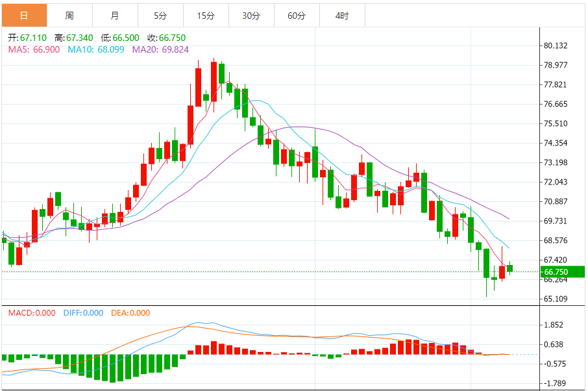Screen dimensions: 588x391
Task: Click the 76.665 price axis label
Action: [556, 105]
